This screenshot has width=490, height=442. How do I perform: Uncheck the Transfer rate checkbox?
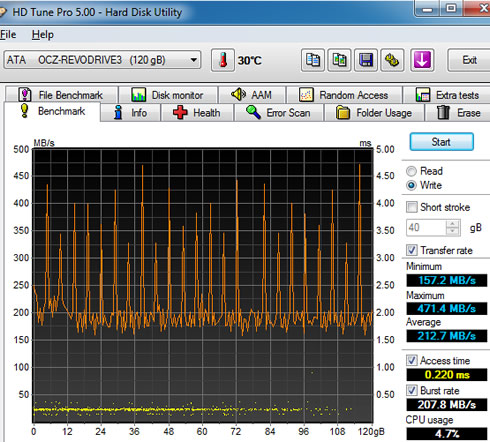coord(412,250)
